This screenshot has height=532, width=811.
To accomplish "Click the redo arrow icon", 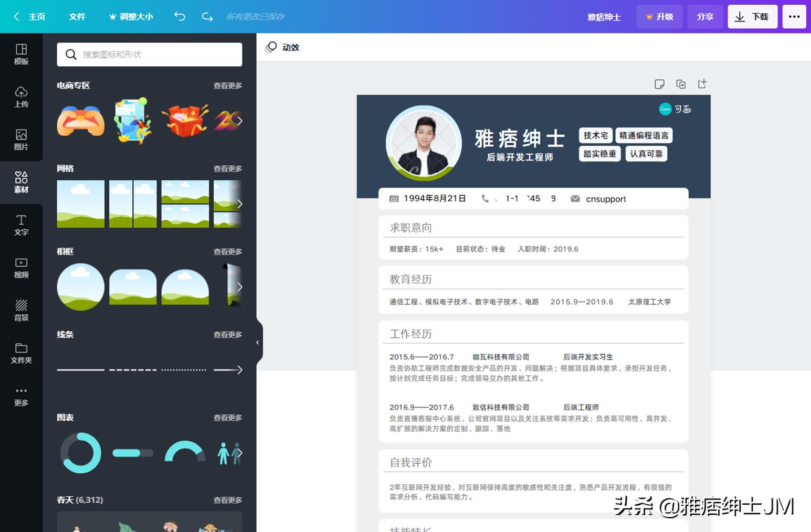I will [207, 16].
